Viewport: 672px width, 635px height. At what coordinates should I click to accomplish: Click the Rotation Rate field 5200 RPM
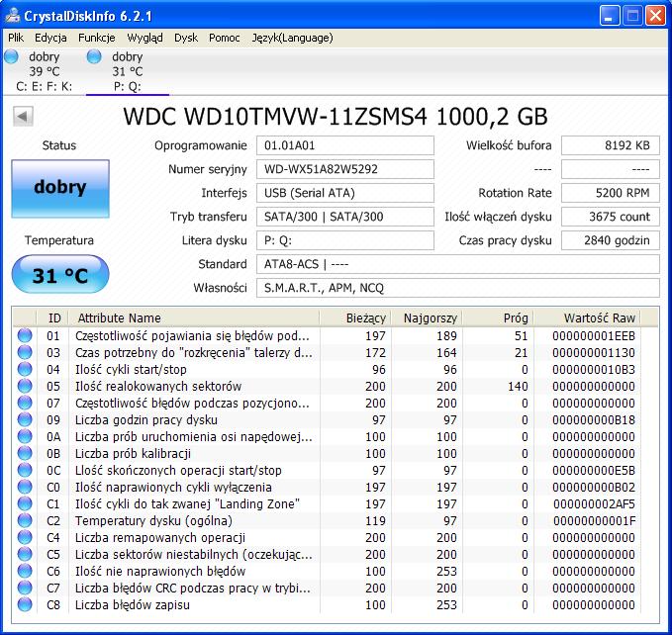pyautogui.click(x=611, y=193)
